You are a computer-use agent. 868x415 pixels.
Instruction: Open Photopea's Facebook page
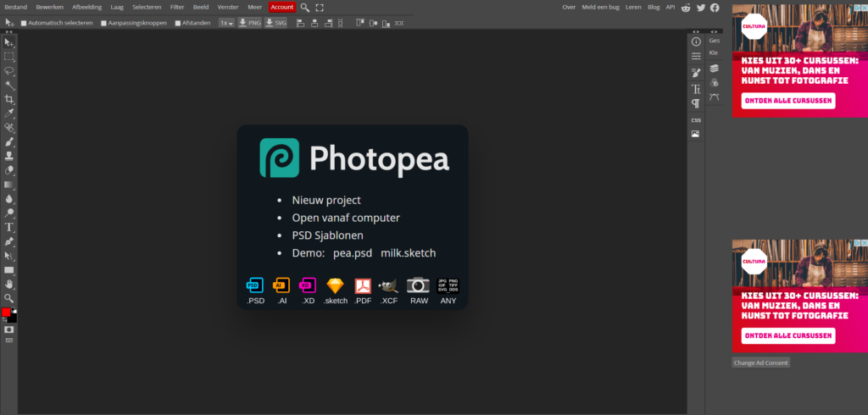715,7
